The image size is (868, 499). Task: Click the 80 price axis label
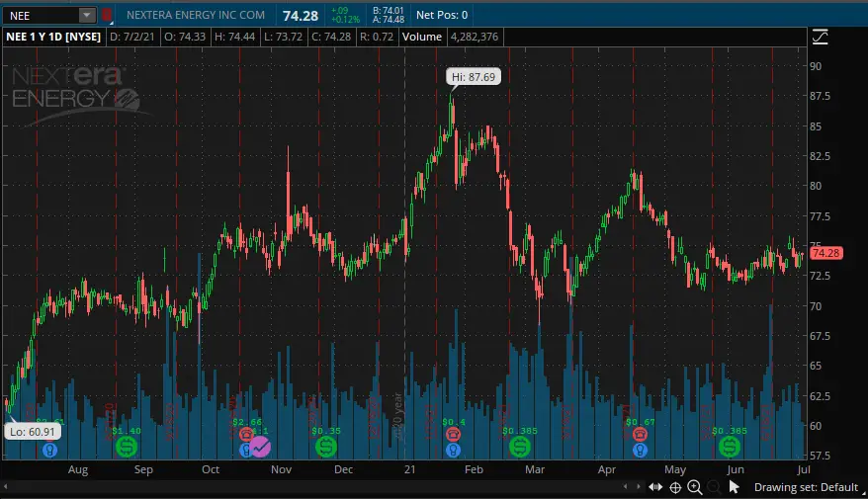pos(816,186)
